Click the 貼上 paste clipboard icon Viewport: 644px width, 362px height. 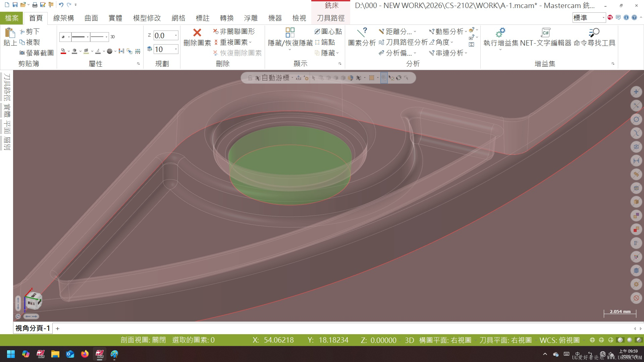click(x=10, y=33)
